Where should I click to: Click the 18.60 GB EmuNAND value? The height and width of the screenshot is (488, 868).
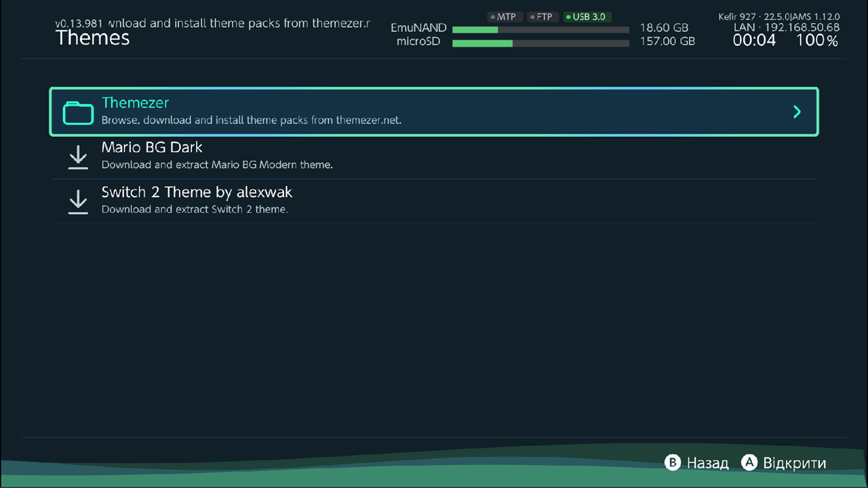coord(664,28)
